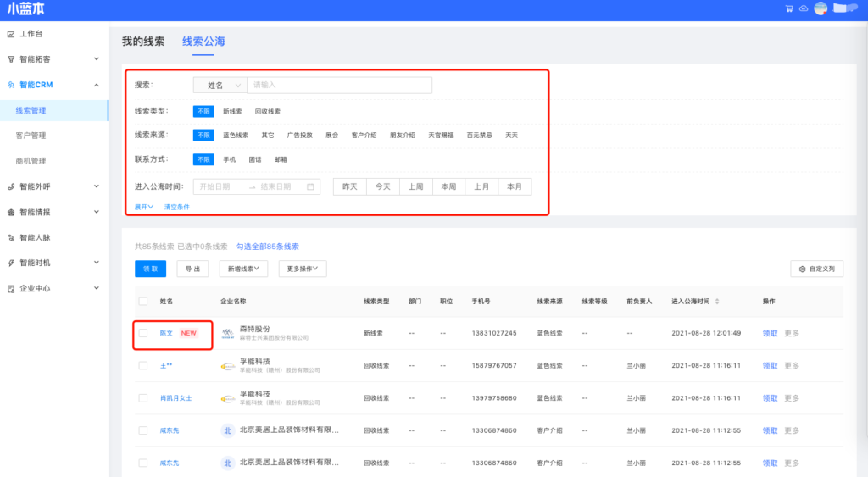
Task: Toggle the select-all checkbox in table header
Action: (142, 302)
